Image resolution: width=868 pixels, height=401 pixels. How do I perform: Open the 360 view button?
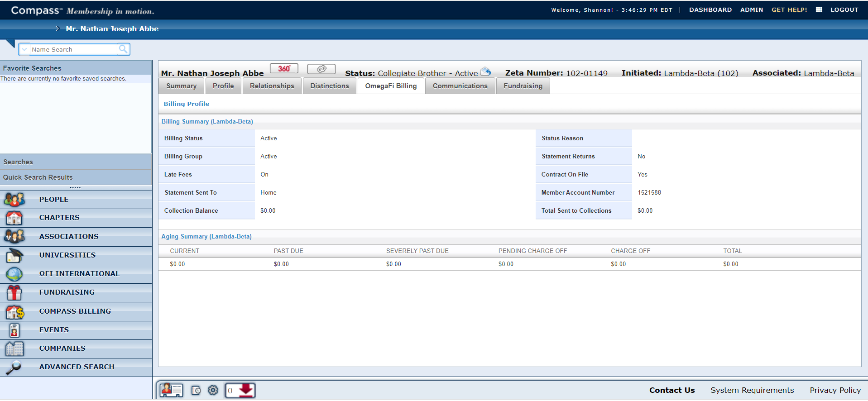(284, 68)
